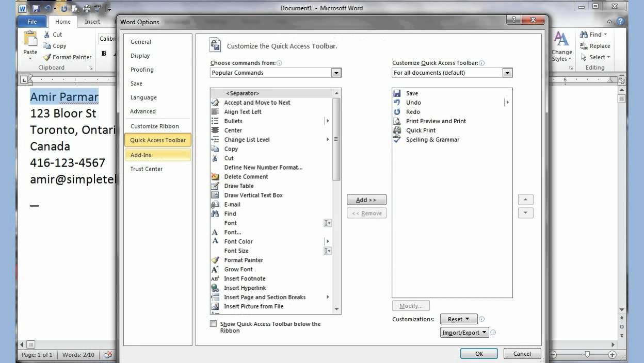Pick the Change List Level icon
Image resolution: width=644 pixels, height=363 pixels.
coord(215,140)
